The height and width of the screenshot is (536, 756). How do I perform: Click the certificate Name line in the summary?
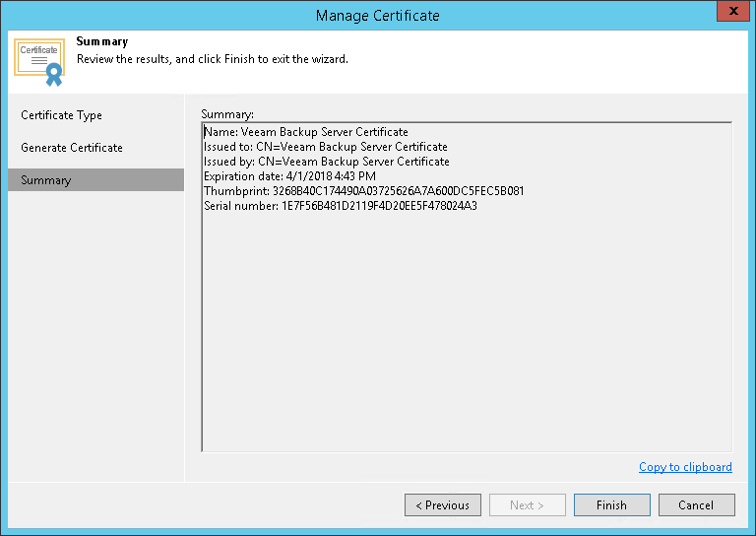pos(306,132)
